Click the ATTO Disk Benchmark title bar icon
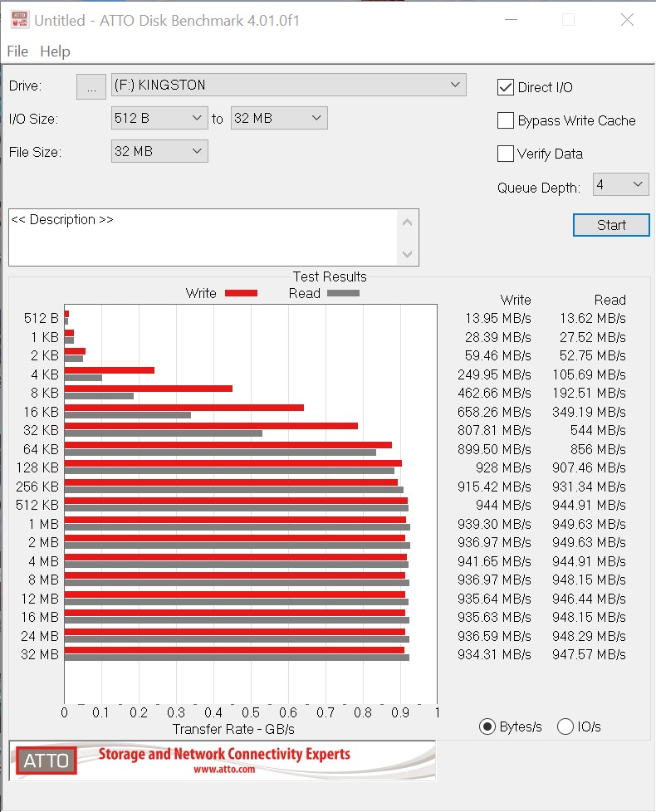Viewport: 656px width, 812px height. [x=20, y=20]
